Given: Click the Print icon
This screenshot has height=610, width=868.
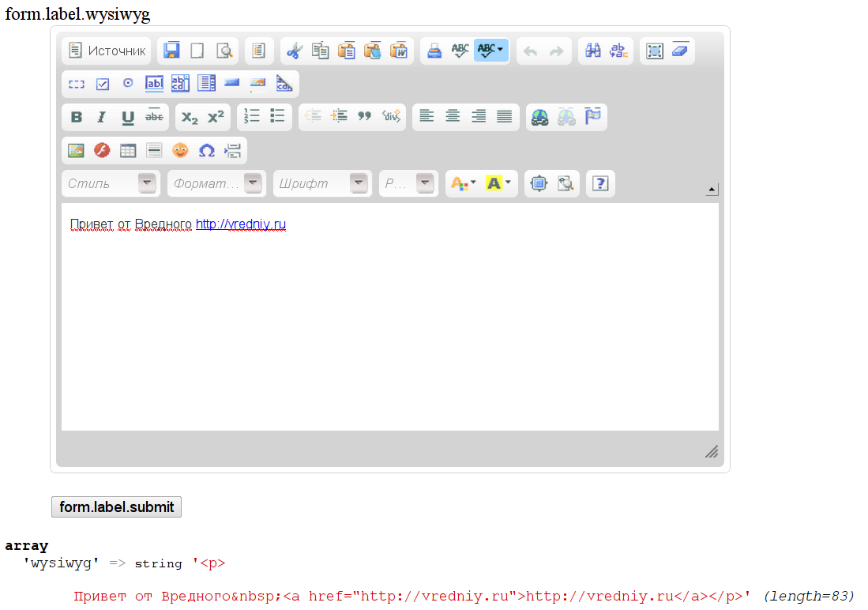Looking at the screenshot, I should tap(434, 51).
